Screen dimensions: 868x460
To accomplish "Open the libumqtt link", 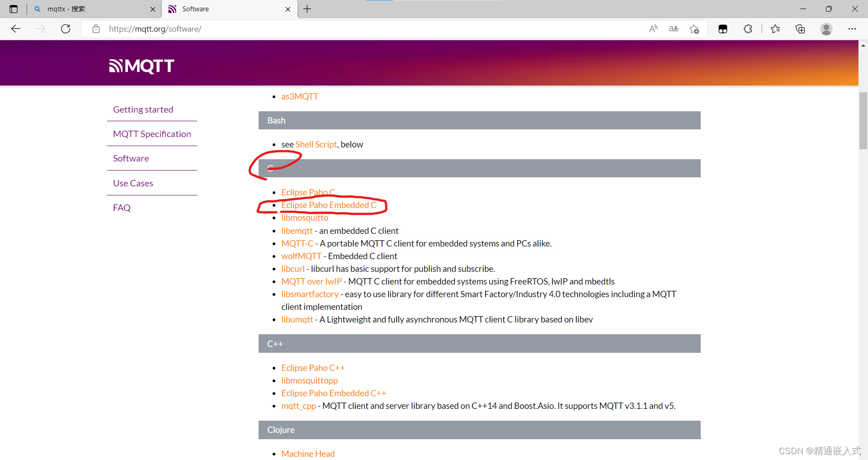I will coord(297,319).
